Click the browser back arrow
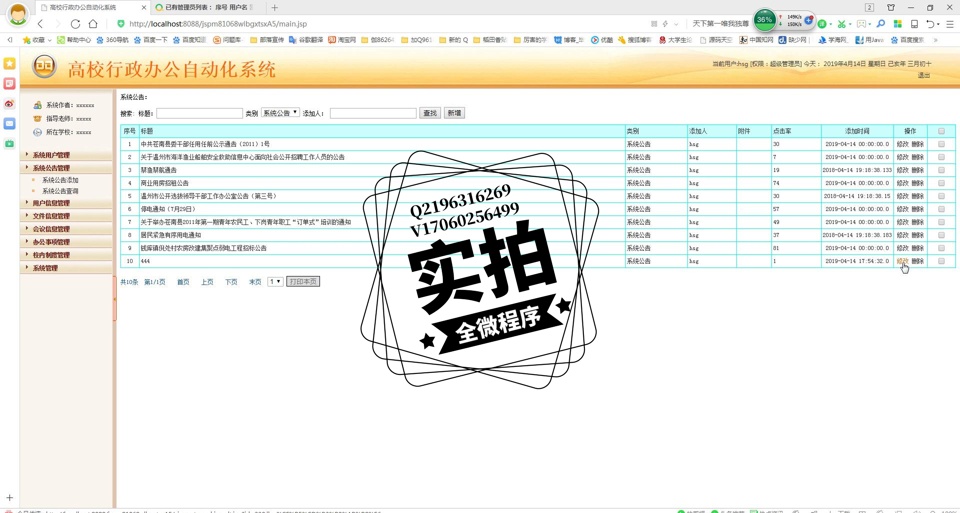This screenshot has height=513, width=960. [40, 24]
